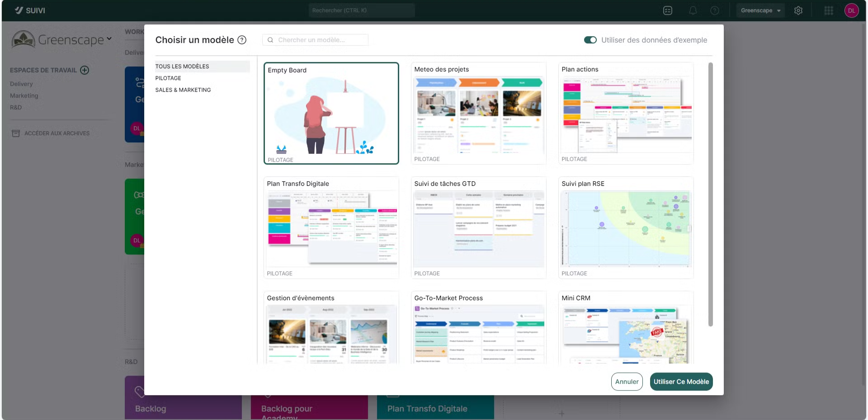Select the PILOTAGE category
The height and width of the screenshot is (420, 868).
pyautogui.click(x=168, y=78)
